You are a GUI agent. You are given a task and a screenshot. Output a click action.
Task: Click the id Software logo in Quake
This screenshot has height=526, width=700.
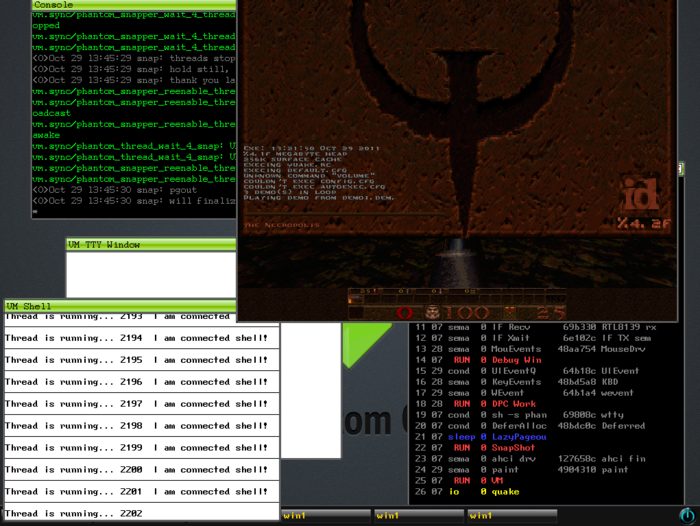click(641, 194)
